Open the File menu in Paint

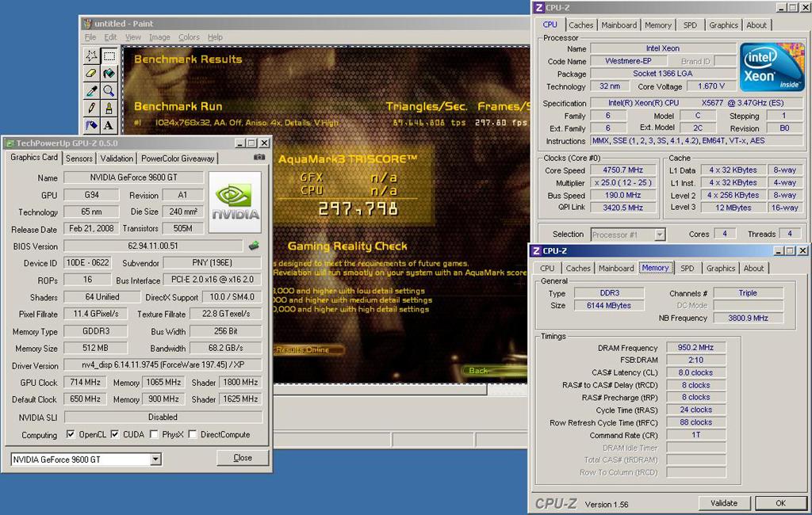pos(90,37)
